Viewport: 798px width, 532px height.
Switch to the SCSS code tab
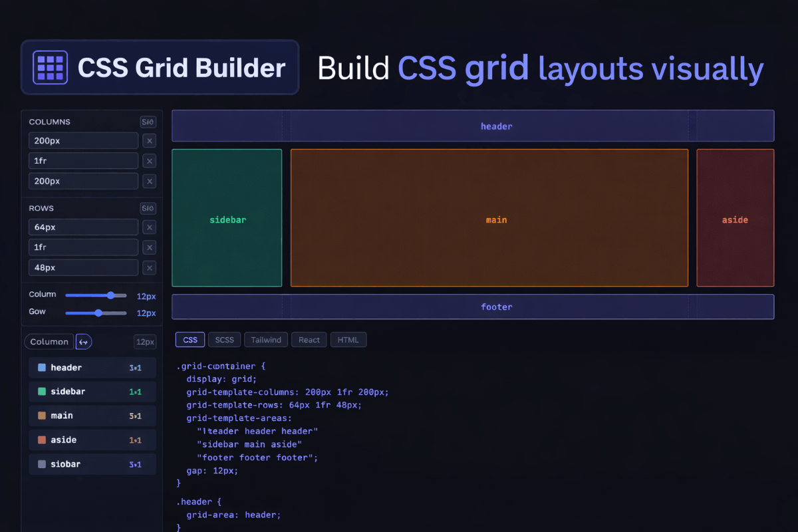point(225,340)
